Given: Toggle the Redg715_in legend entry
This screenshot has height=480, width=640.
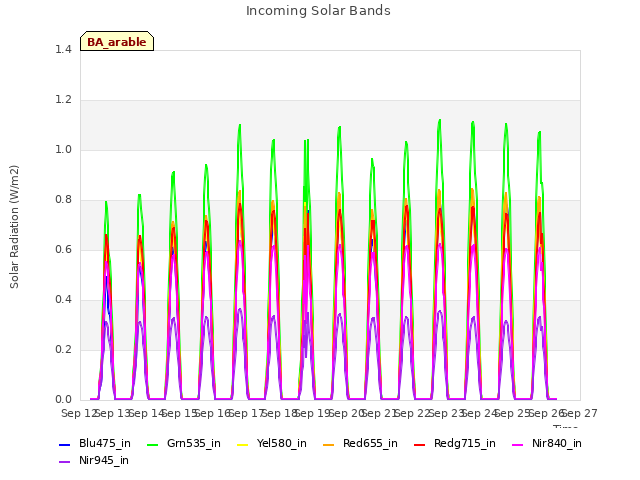Looking at the screenshot, I should coord(455,444).
